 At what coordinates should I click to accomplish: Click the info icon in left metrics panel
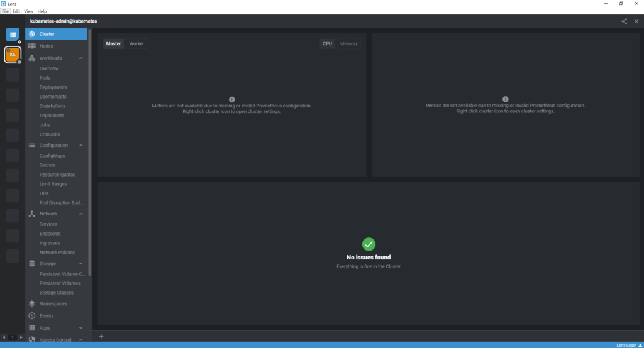coord(231,99)
